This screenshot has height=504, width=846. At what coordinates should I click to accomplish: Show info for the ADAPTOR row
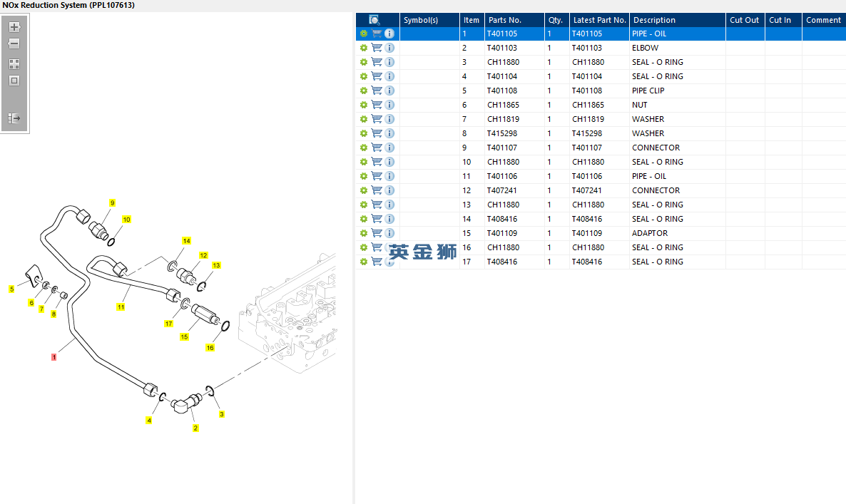point(389,233)
